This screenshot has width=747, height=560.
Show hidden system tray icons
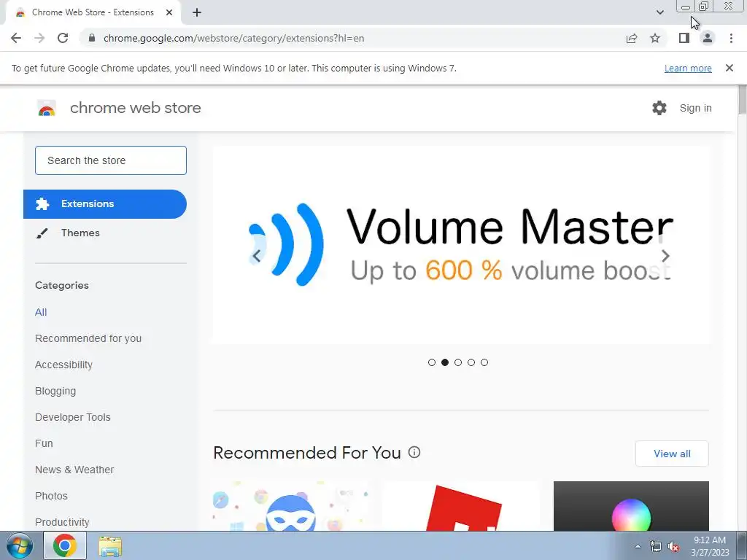(638, 546)
